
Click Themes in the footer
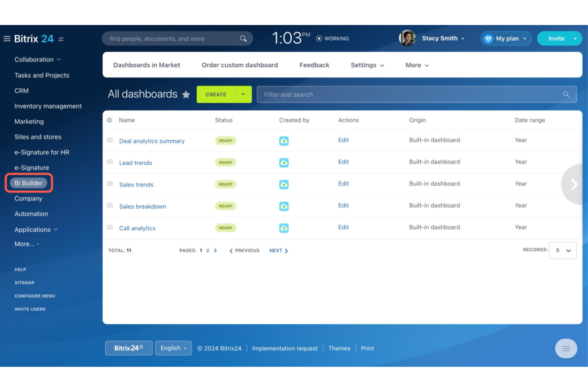point(339,348)
